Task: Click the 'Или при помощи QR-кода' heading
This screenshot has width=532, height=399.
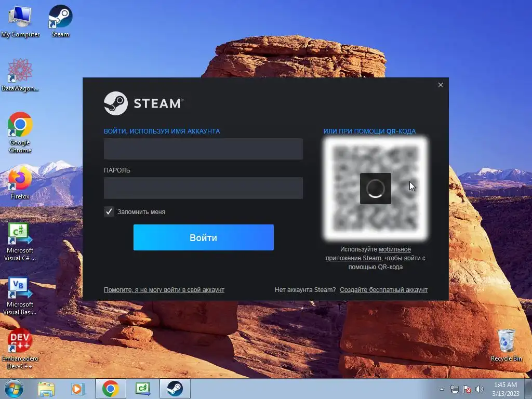Action: 369,131
